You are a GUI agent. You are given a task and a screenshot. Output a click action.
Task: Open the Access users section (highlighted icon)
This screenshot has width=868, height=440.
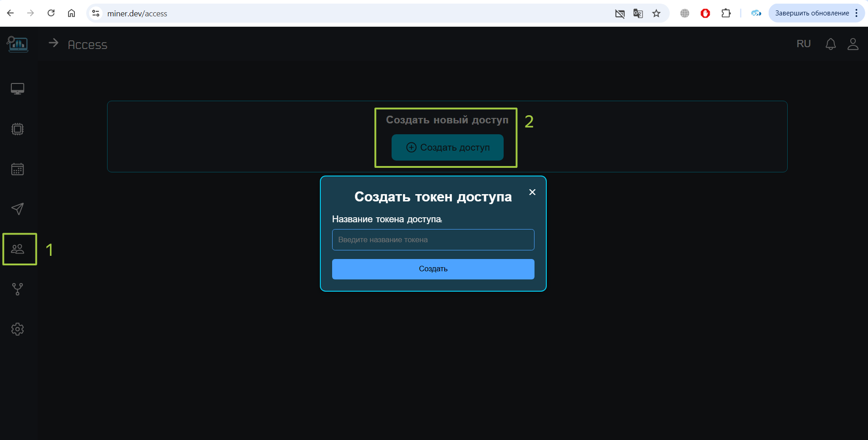coord(19,249)
